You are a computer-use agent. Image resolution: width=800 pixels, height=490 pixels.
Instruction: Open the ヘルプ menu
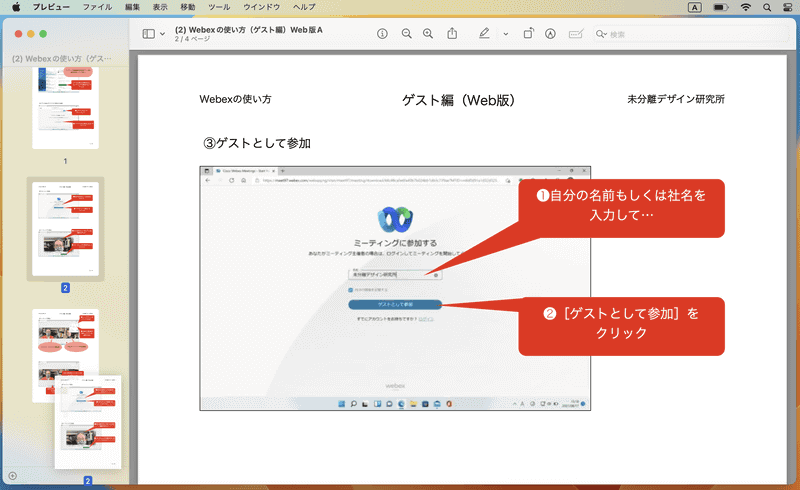[304, 7]
